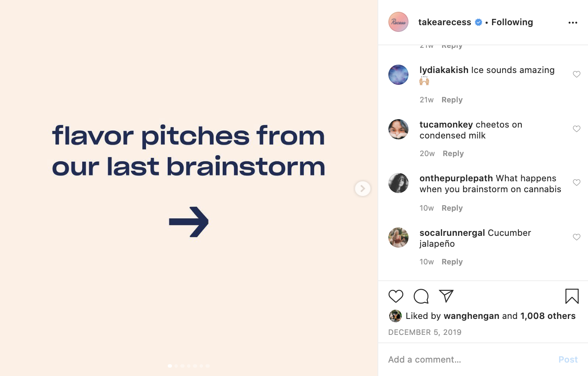Like lydiakakish's comment heart
588x376 pixels.
[577, 74]
